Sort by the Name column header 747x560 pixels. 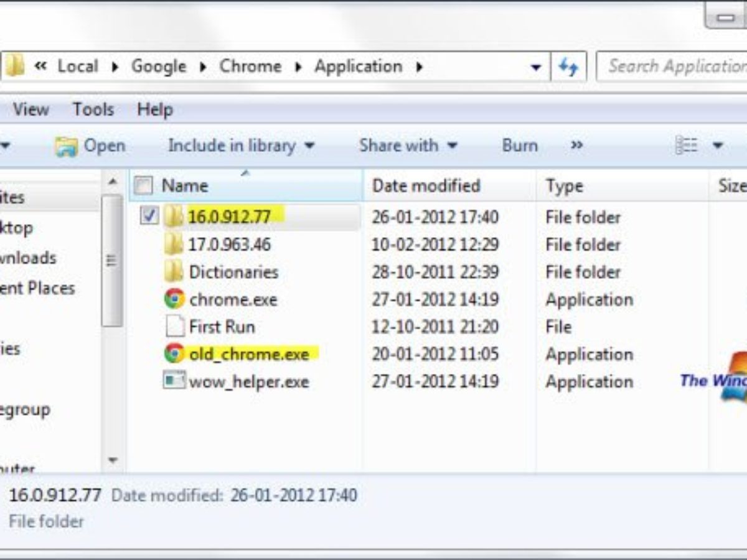[184, 185]
